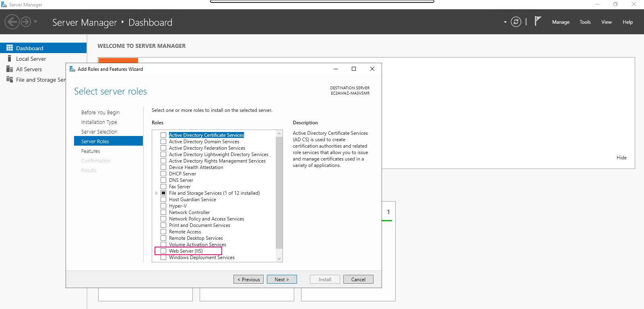Image resolution: width=644 pixels, height=309 pixels.
Task: Close the Add Roles and Features Wizard
Action: (x=372, y=69)
